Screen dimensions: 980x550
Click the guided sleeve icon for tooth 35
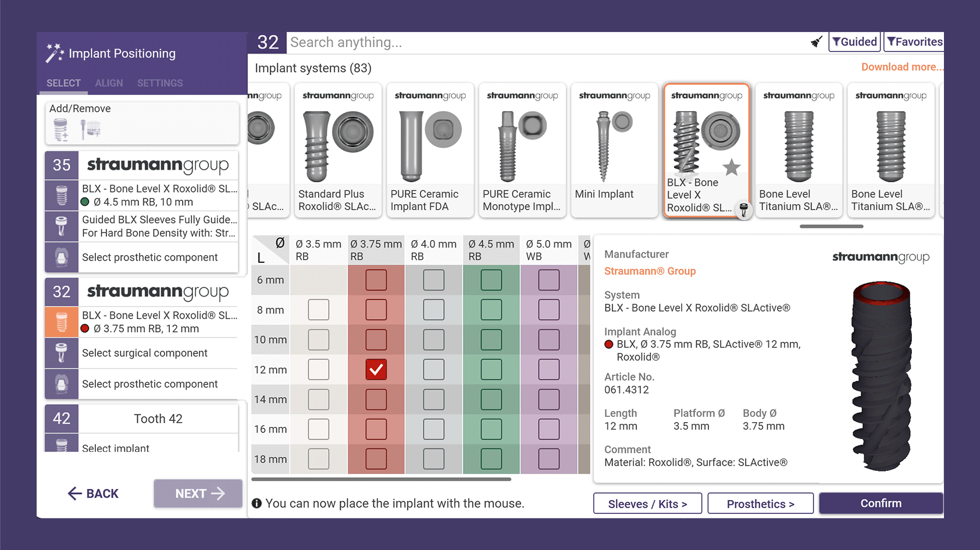coord(62,226)
